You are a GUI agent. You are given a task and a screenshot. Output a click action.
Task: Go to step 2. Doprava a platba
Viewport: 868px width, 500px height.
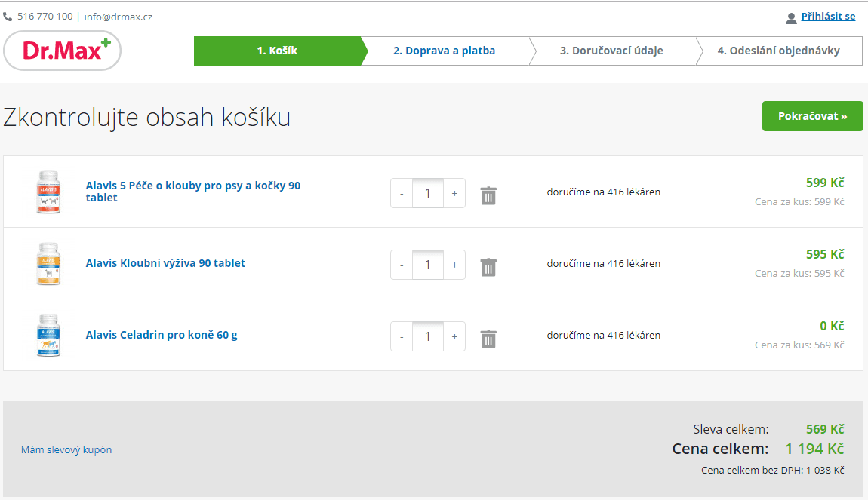click(445, 51)
